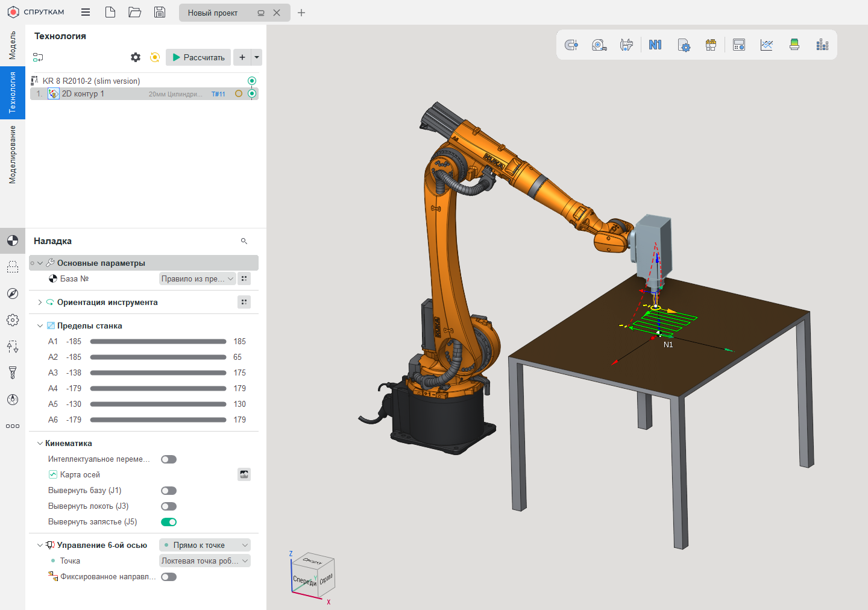
Task: Select the dashed workpiece box sidebar icon
Action: (13, 267)
